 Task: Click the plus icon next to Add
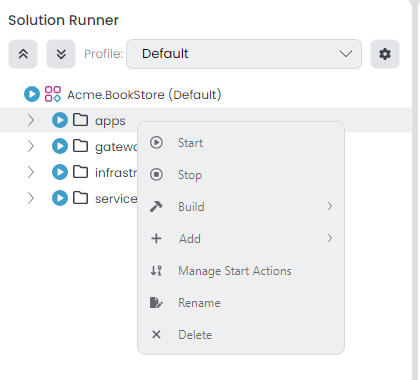pyautogui.click(x=156, y=238)
